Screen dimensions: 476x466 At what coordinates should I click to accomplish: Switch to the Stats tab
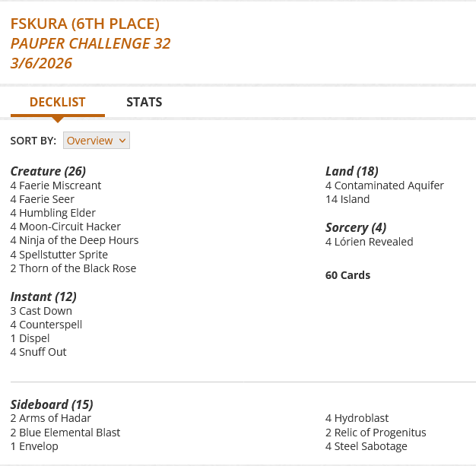(144, 103)
